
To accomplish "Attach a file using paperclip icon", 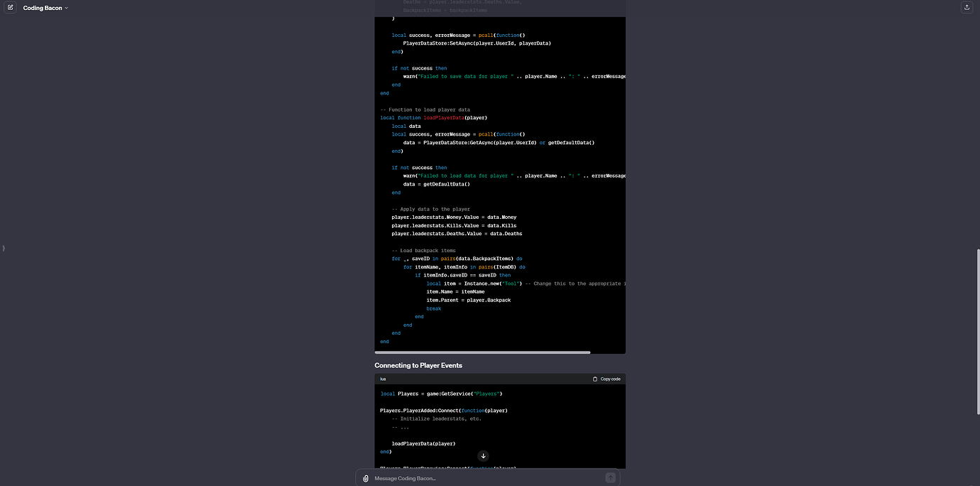I will (366, 478).
